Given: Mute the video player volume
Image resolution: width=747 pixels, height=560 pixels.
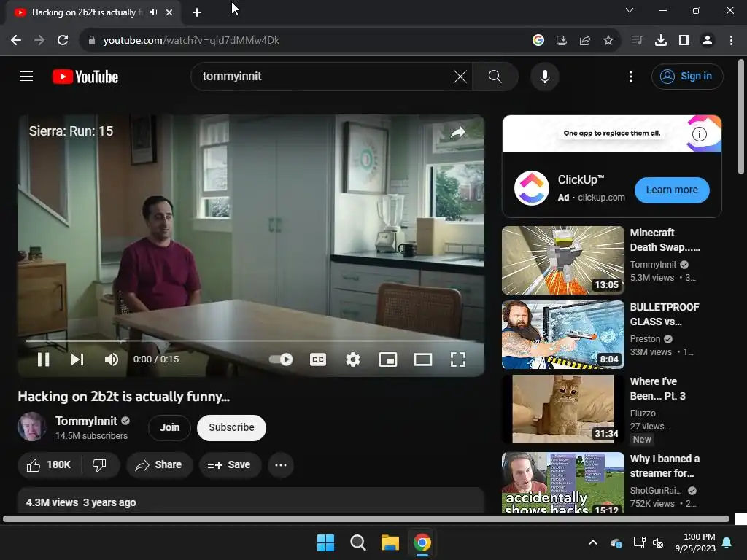Looking at the screenshot, I should pos(112,359).
